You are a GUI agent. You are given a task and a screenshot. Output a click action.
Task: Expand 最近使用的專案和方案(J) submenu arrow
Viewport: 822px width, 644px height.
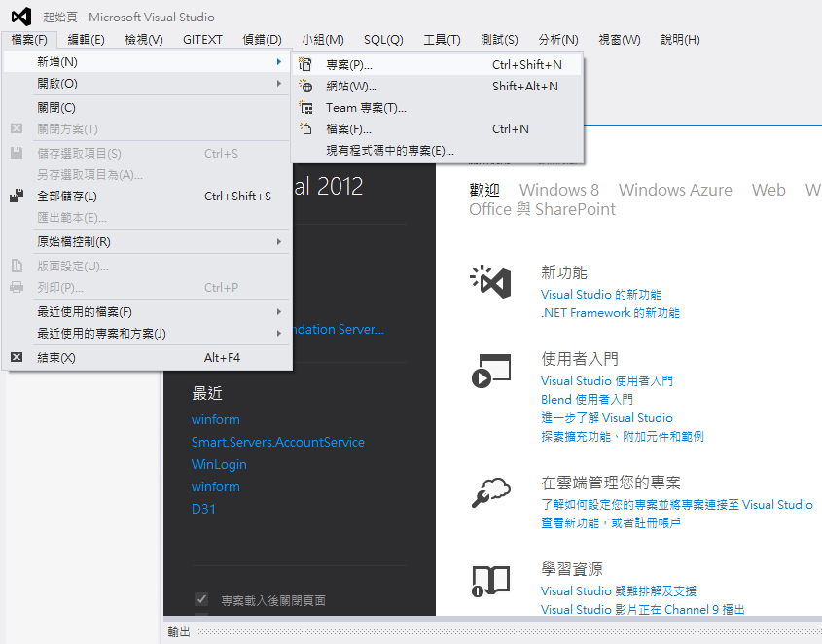pyautogui.click(x=279, y=334)
